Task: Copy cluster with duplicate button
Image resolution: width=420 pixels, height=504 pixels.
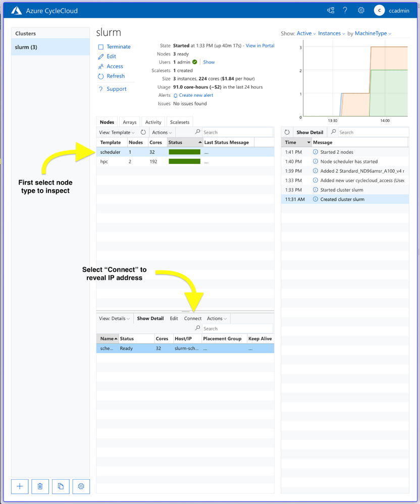Action: 61,486
